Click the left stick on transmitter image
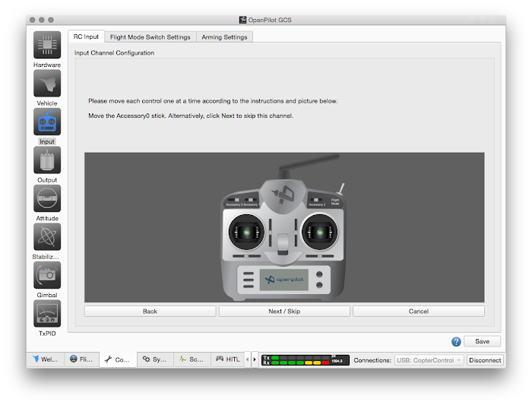Viewport: 532px width, 405px height. tap(247, 233)
